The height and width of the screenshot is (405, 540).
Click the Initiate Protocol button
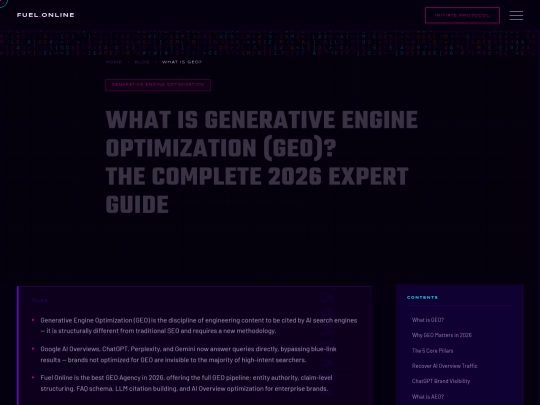pos(462,15)
